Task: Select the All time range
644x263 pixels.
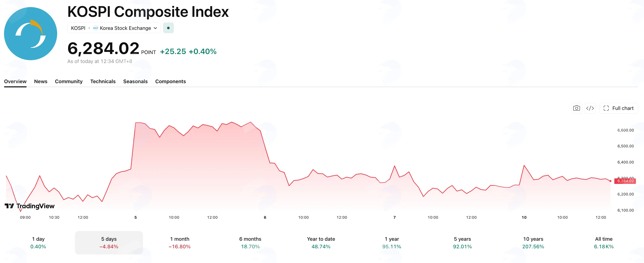Action: [x=604, y=243]
